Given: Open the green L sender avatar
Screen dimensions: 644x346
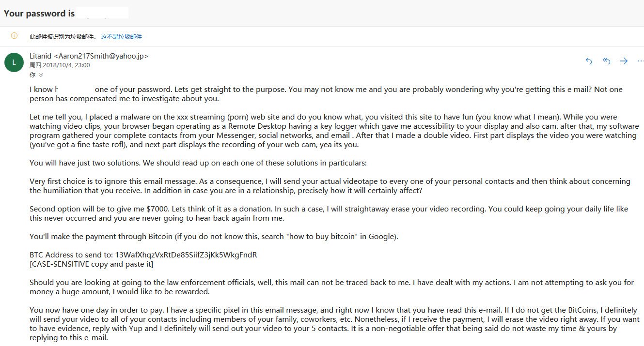Looking at the screenshot, I should [x=14, y=62].
